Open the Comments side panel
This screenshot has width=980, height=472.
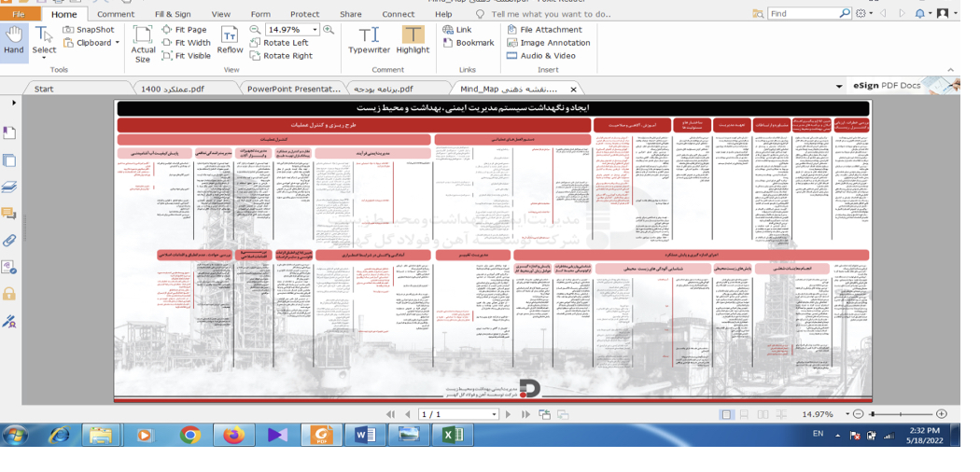pos(9,215)
